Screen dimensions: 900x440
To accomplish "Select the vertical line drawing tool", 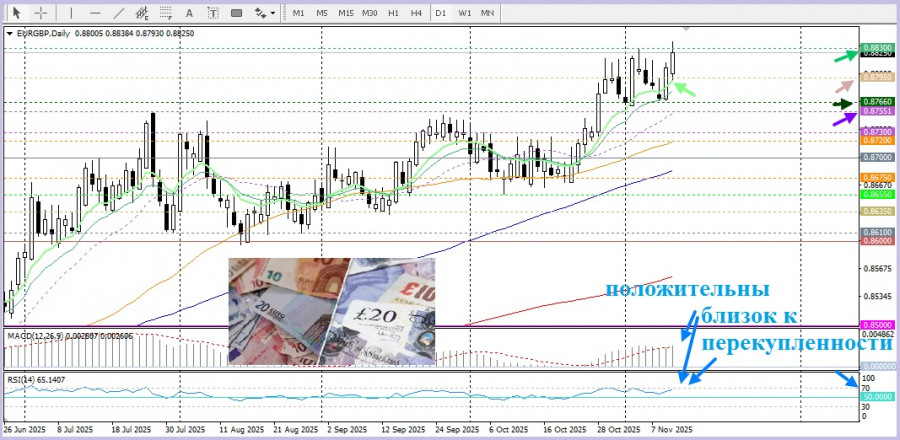I will (69, 13).
